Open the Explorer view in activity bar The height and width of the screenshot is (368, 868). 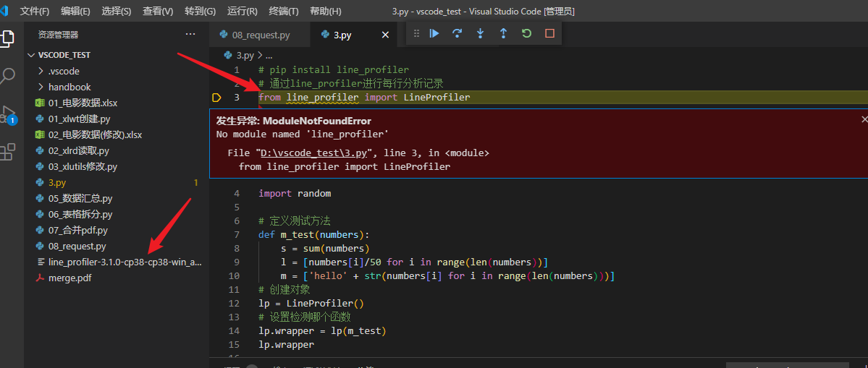[x=7, y=38]
